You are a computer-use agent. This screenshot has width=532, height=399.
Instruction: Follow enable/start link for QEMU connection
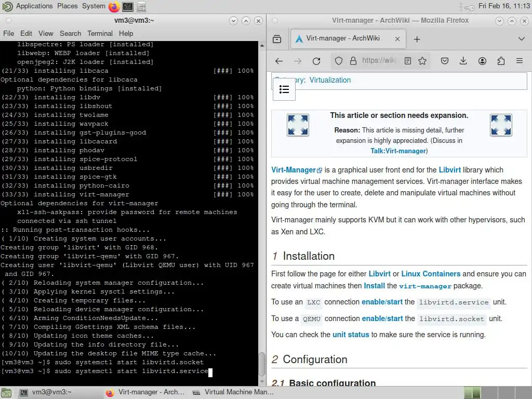click(x=382, y=318)
